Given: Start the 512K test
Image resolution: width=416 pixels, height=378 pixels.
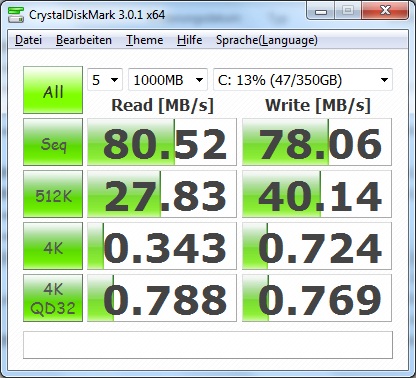Looking at the screenshot, I should click(x=53, y=194).
